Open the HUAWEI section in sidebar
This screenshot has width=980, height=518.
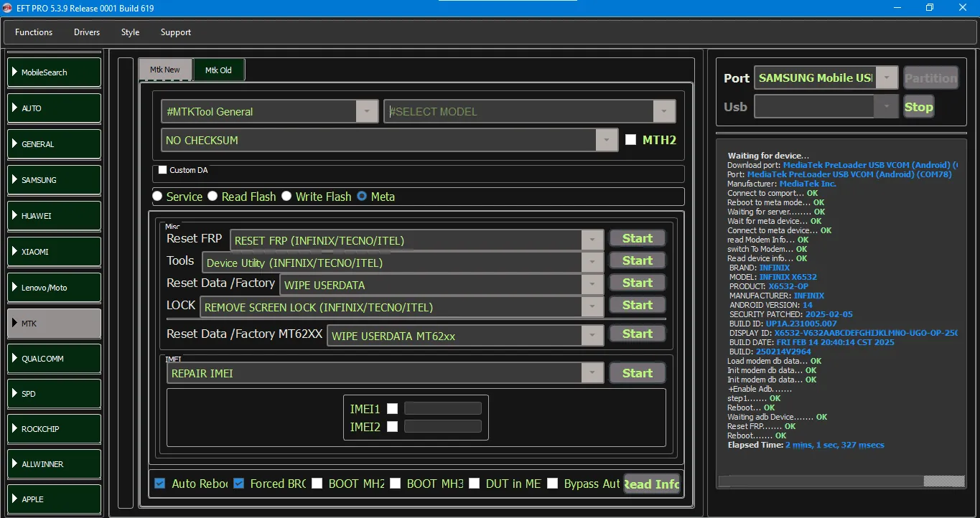(x=55, y=216)
